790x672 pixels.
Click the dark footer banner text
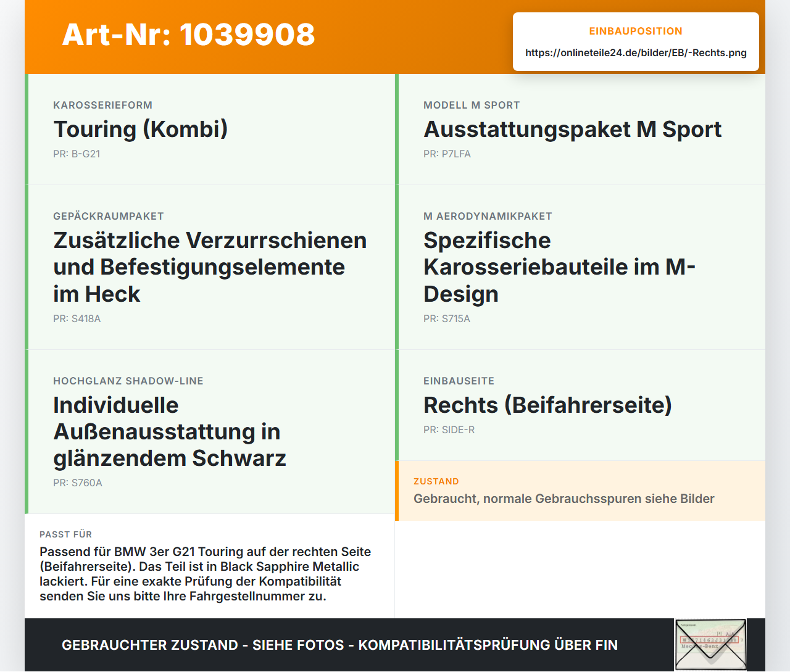(339, 645)
